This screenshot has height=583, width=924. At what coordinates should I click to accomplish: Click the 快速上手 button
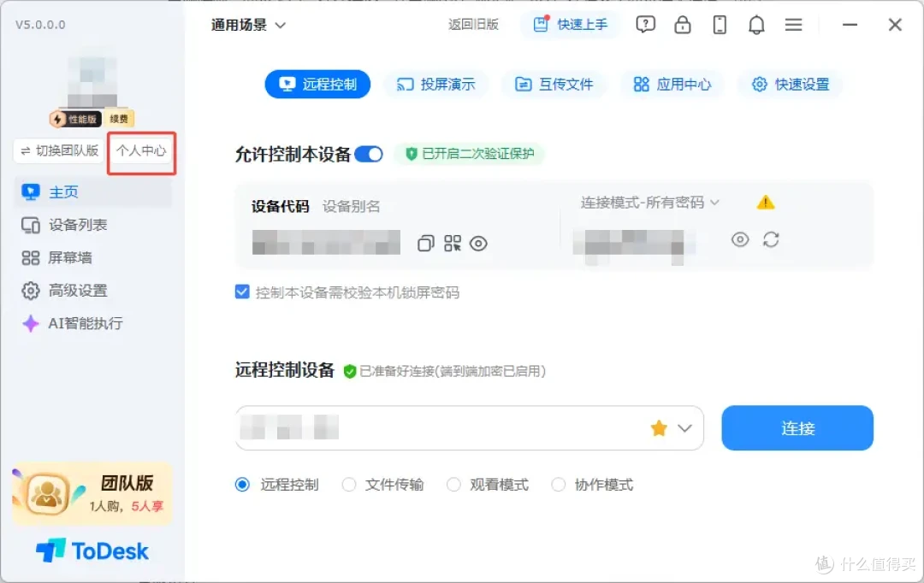pos(571,25)
